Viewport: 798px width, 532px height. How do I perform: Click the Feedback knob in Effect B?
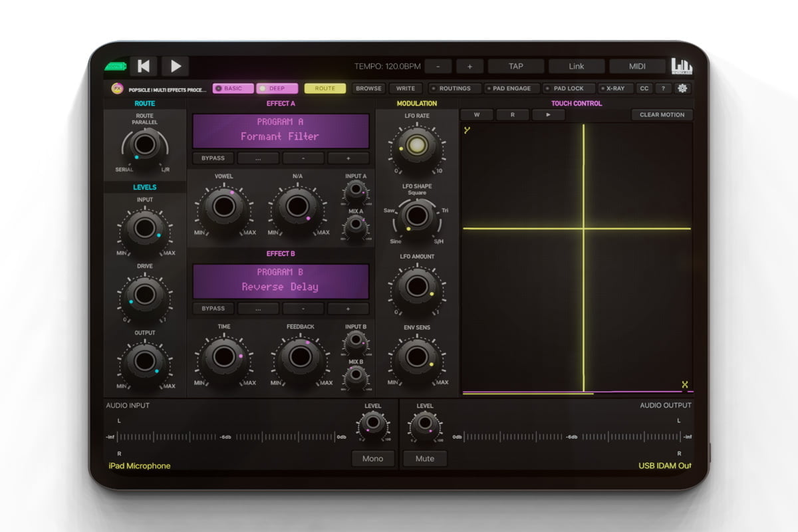[300, 356]
